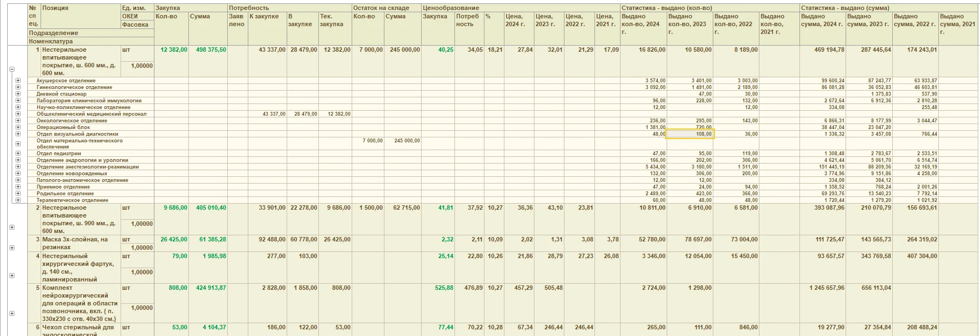Expand the Онкологическое отделение row
This screenshot has width=980, height=336.
tap(18, 121)
